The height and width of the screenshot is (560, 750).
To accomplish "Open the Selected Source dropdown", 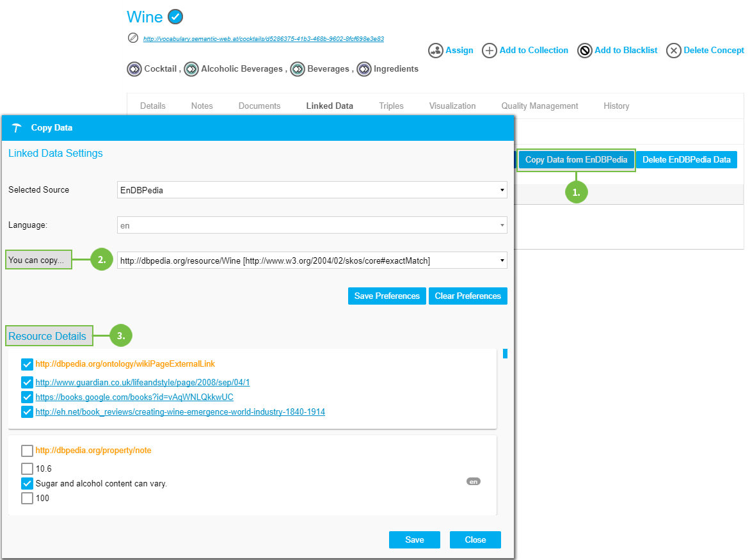I will [x=312, y=190].
